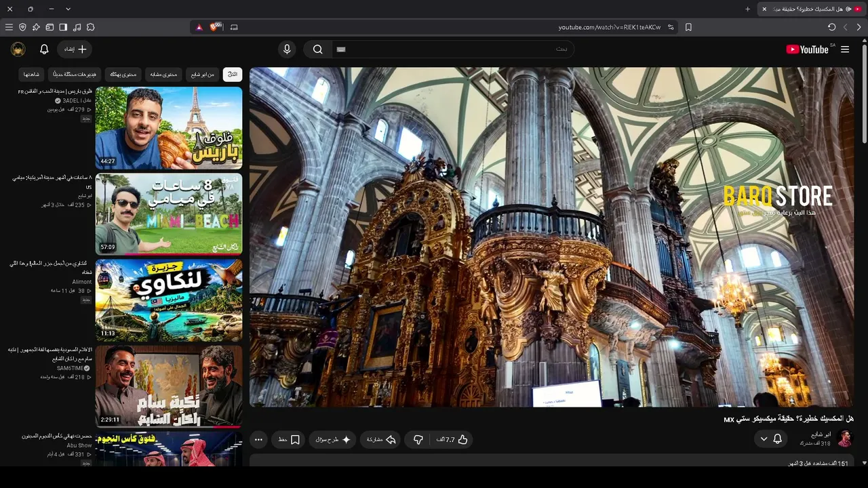Click the main video player
868x488 pixels.
[x=551, y=237]
